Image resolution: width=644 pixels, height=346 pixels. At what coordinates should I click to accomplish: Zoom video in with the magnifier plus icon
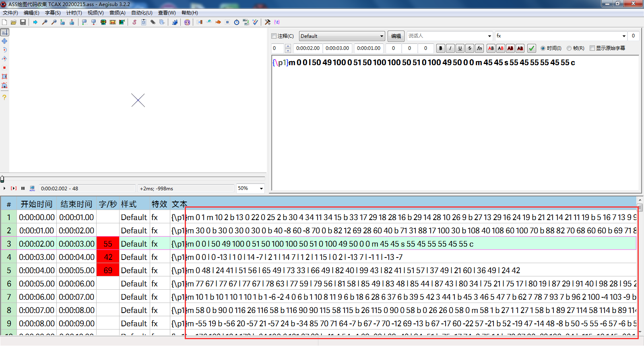(45, 22)
